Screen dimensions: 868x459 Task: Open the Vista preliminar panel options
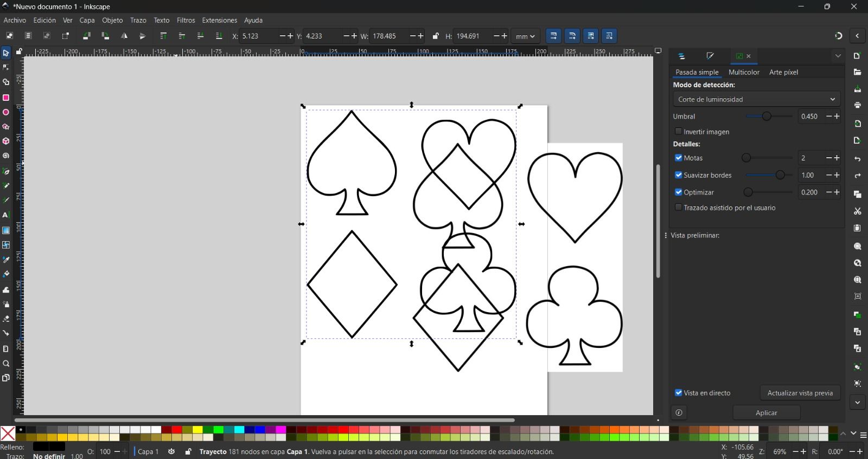pos(666,235)
